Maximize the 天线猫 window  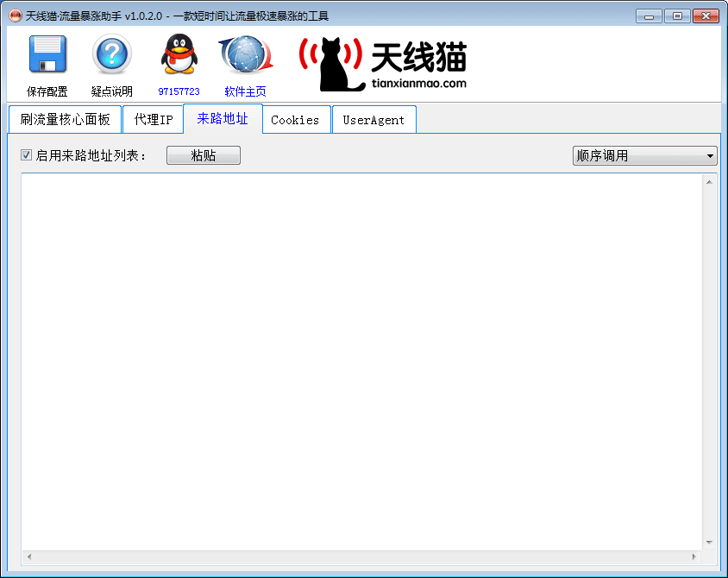coord(677,16)
